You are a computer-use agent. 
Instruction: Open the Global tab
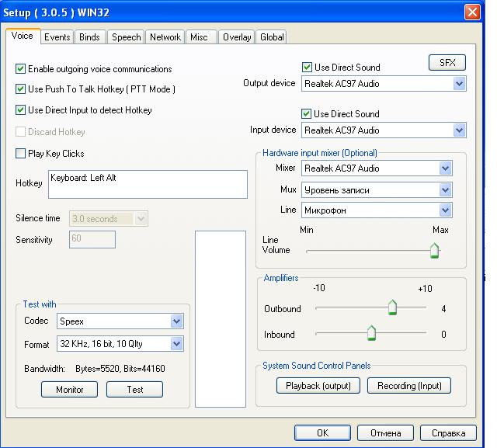[x=271, y=37]
